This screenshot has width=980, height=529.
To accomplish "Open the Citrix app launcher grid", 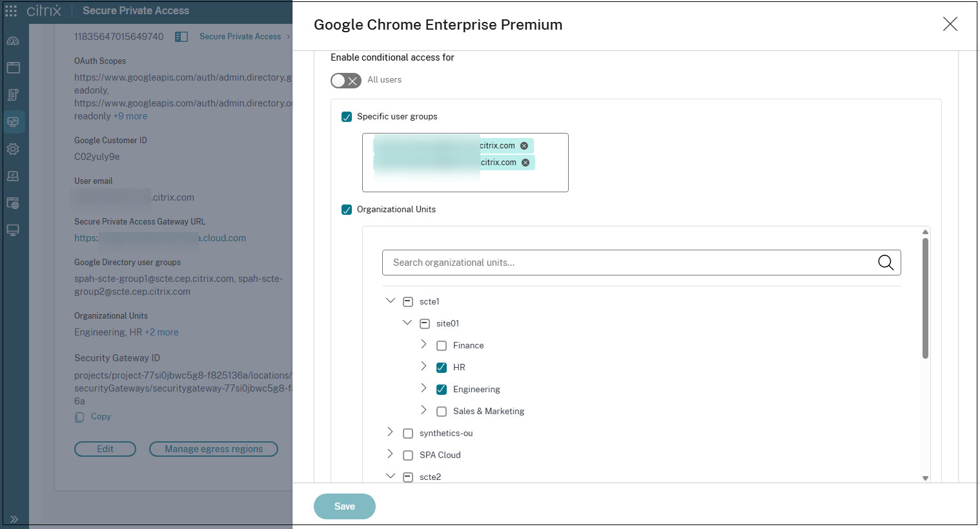I will pos(11,11).
